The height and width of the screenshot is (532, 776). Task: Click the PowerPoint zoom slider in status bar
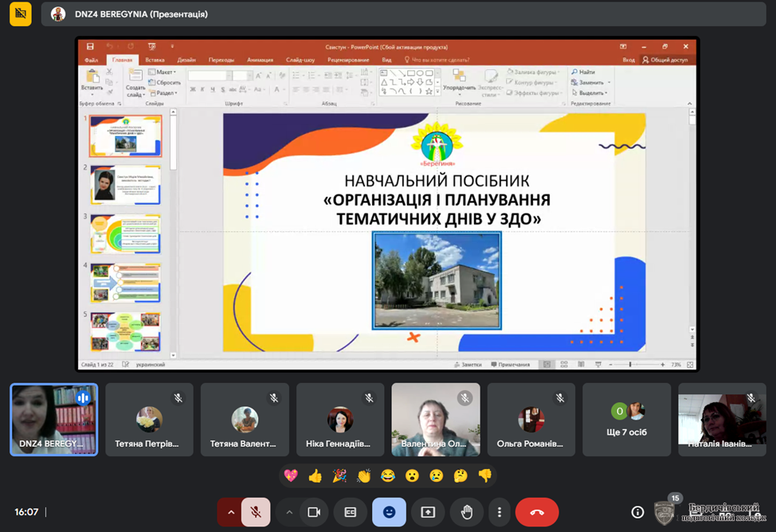(x=630, y=365)
